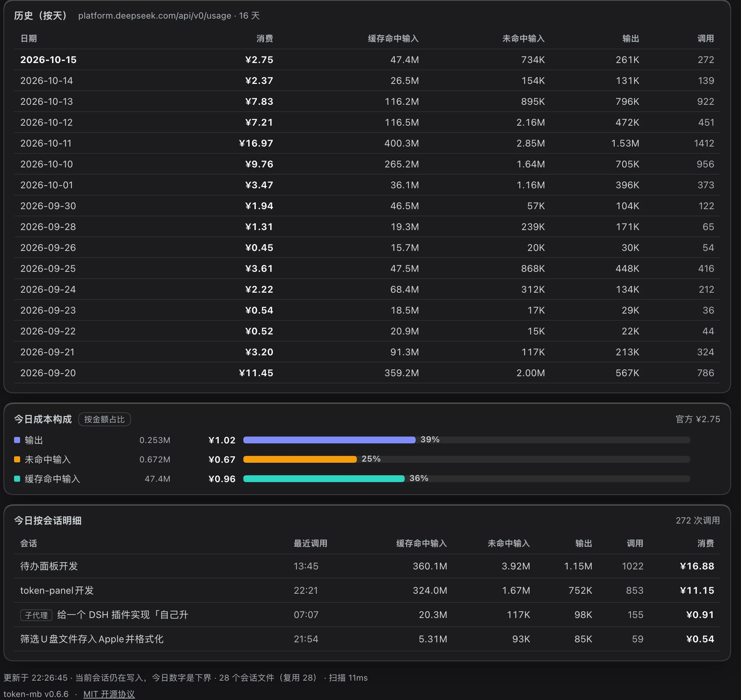
Task: Click the teal 缓存命中输入 legend swatch
Action: click(17, 479)
